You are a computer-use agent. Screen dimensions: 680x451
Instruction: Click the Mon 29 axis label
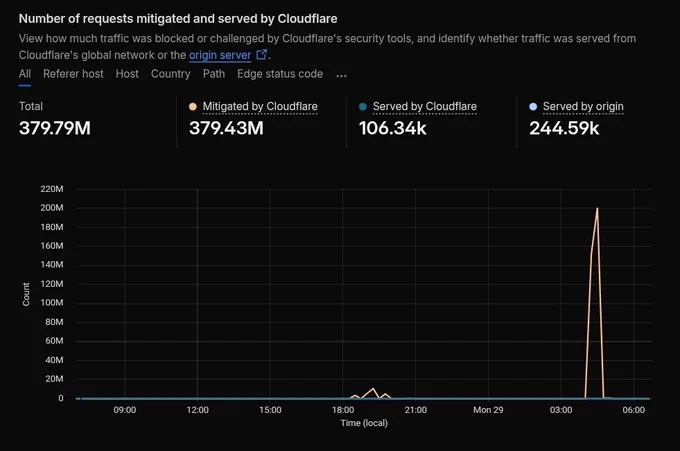[x=488, y=410]
